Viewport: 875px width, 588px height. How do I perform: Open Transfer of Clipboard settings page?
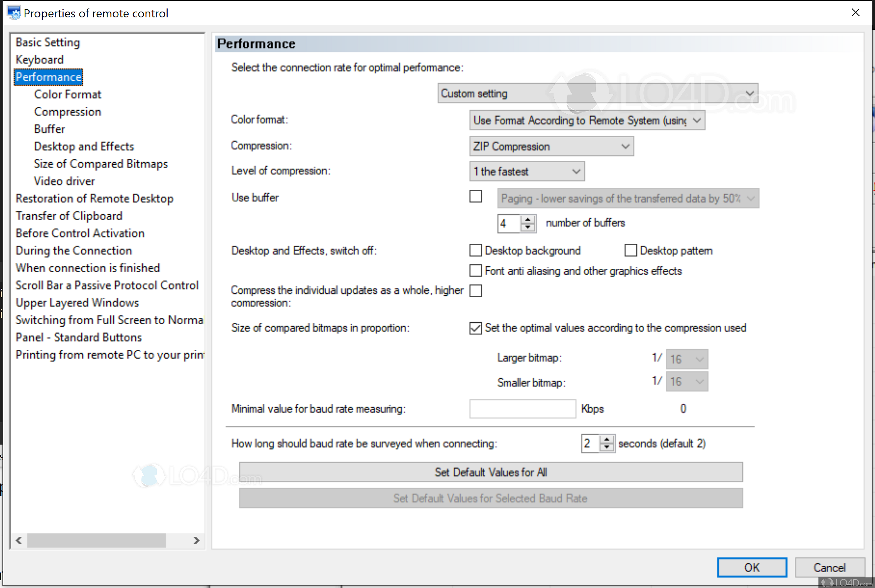69,216
